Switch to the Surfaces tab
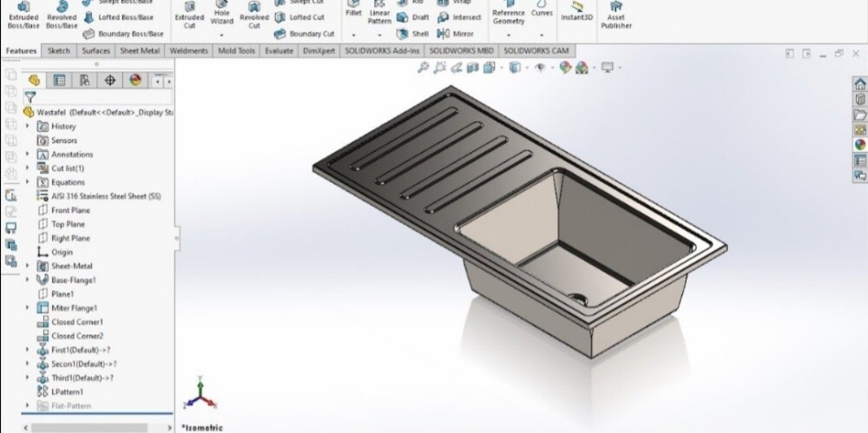The image size is (868, 433). (96, 51)
